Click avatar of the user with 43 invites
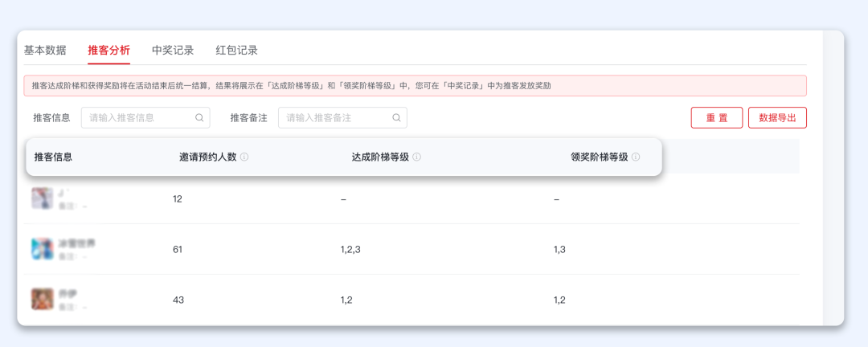The width and height of the screenshot is (868, 347). click(x=42, y=300)
